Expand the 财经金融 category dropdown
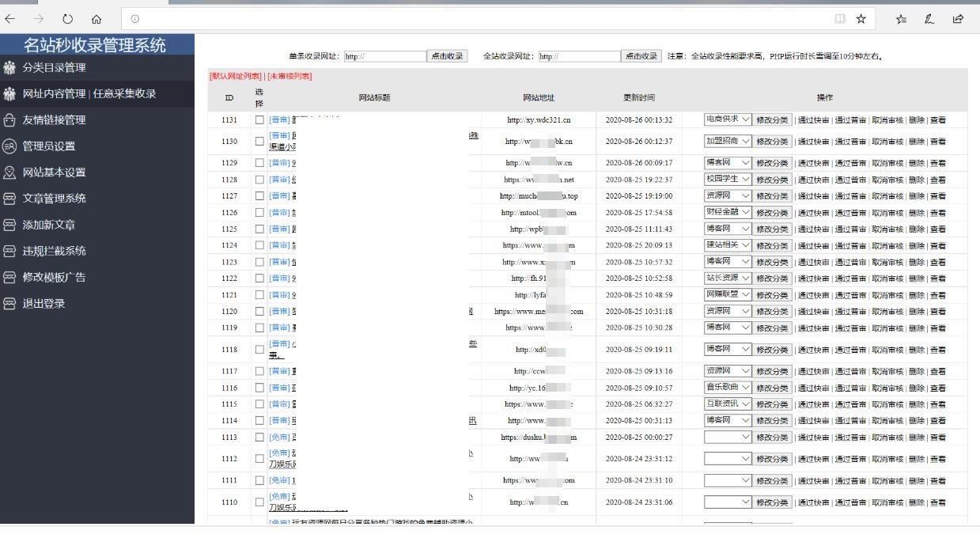This screenshot has height=538, width=980. point(727,212)
